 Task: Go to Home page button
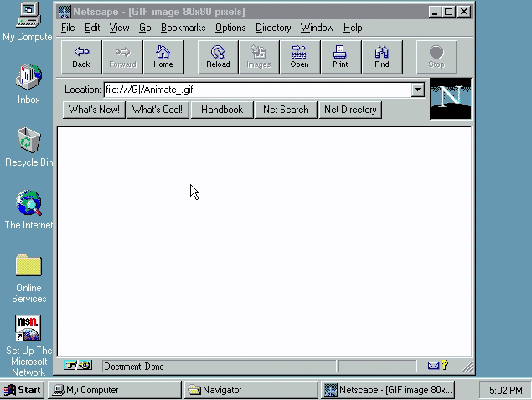163,57
